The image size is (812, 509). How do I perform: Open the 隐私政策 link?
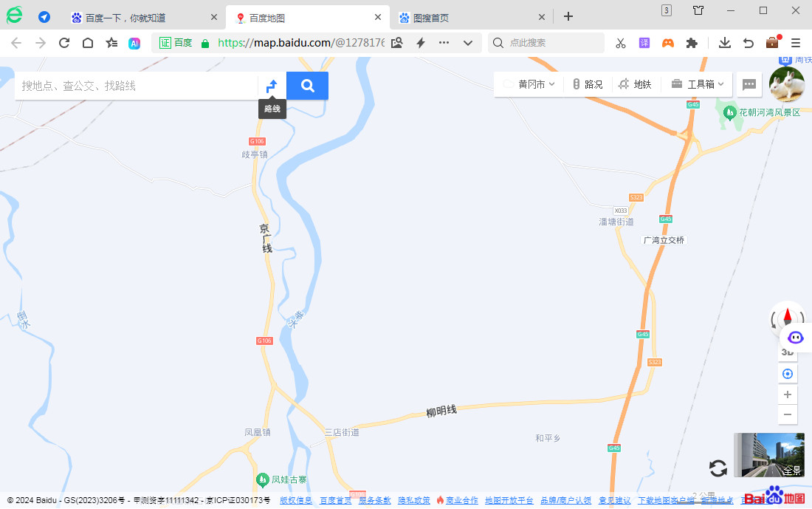414,500
